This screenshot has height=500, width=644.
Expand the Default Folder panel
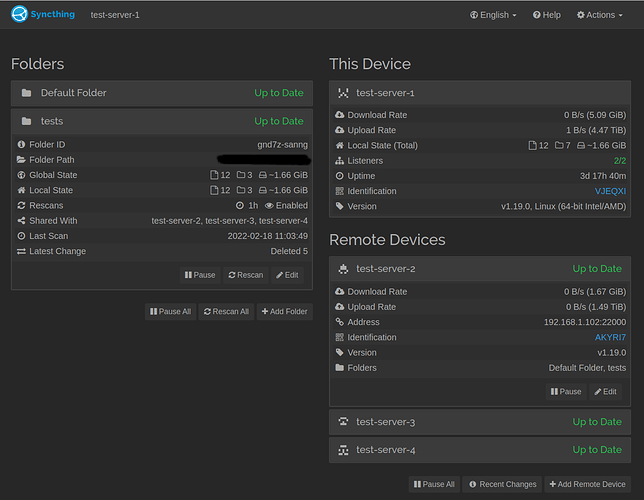click(x=162, y=93)
